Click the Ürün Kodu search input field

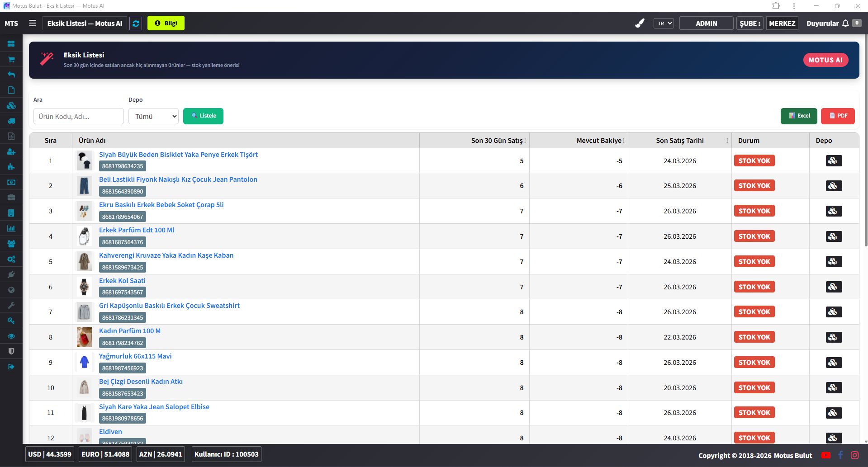point(78,116)
